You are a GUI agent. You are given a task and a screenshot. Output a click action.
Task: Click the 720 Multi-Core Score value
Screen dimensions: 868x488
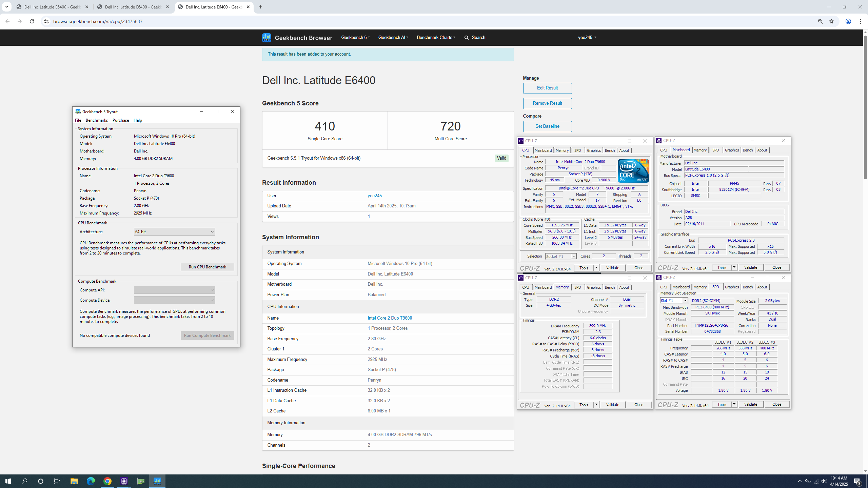[x=451, y=126]
